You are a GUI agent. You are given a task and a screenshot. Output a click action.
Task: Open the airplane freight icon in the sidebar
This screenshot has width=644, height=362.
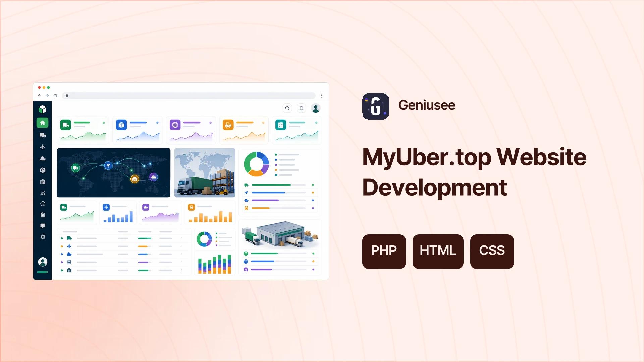point(43,147)
